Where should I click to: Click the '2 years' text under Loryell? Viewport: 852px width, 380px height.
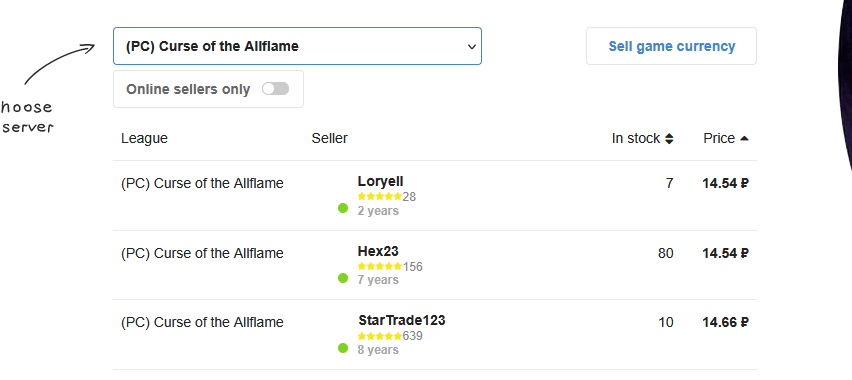point(378,211)
